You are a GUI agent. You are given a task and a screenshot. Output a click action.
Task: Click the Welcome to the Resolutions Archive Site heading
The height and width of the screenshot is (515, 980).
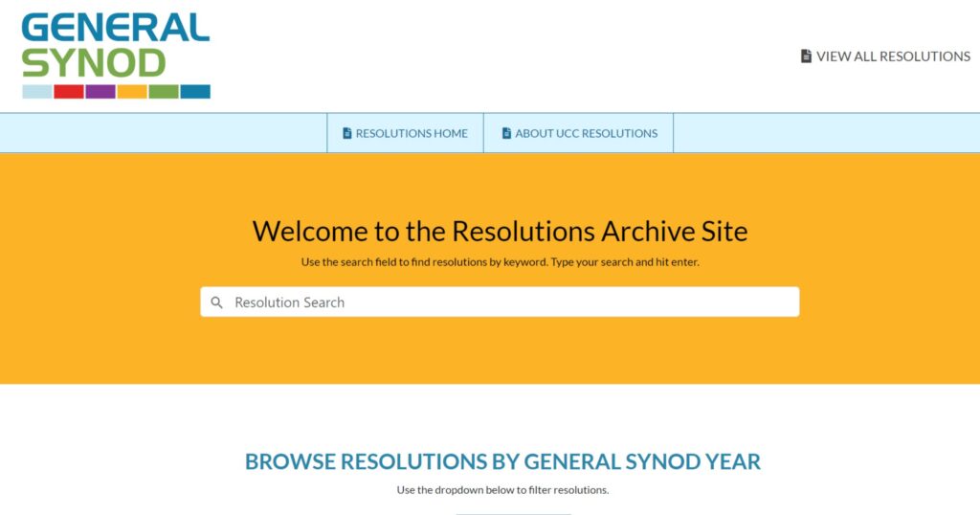(x=500, y=232)
